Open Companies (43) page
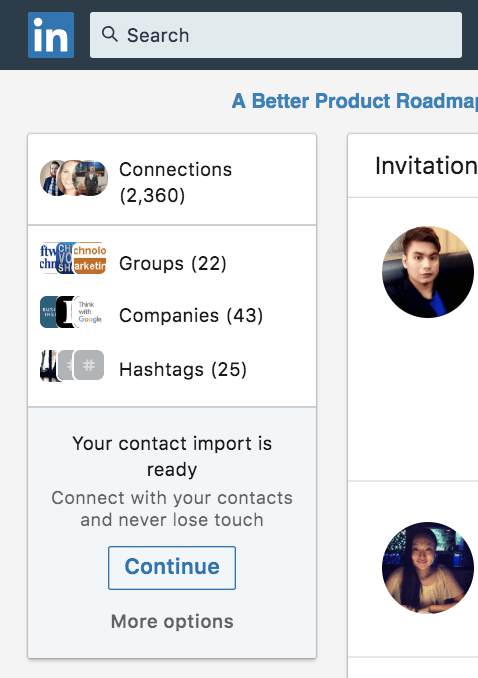 (x=191, y=315)
